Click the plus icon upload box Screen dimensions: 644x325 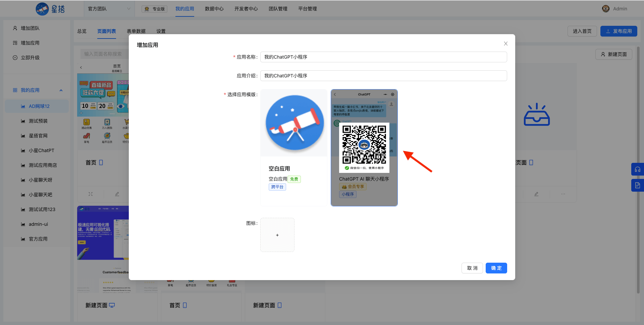tap(277, 235)
